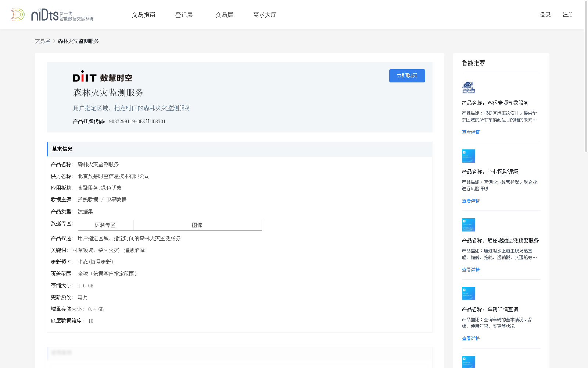View details of 客运专项气象服务

coord(471,132)
